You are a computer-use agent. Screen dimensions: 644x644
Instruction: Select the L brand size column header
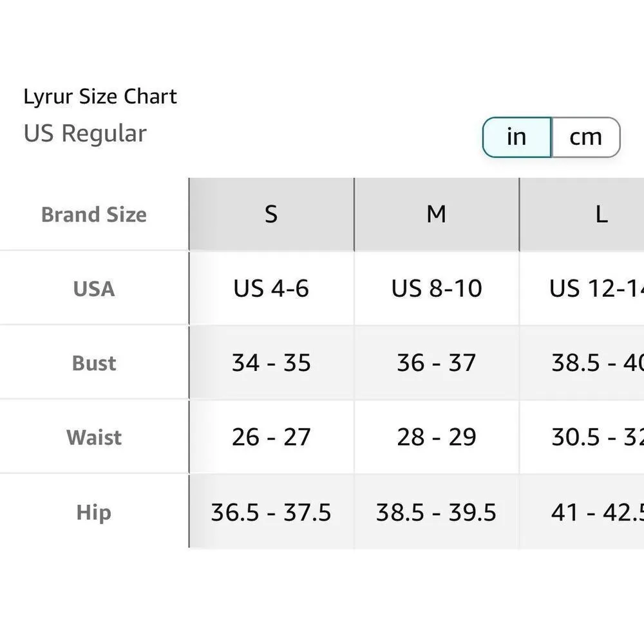(x=601, y=214)
